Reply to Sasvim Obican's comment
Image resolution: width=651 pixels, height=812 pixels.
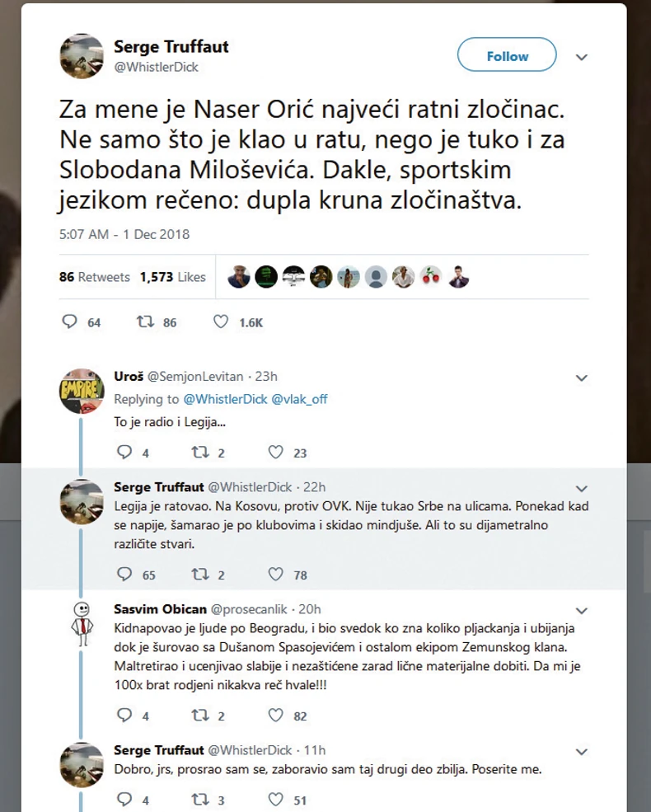coord(125,716)
